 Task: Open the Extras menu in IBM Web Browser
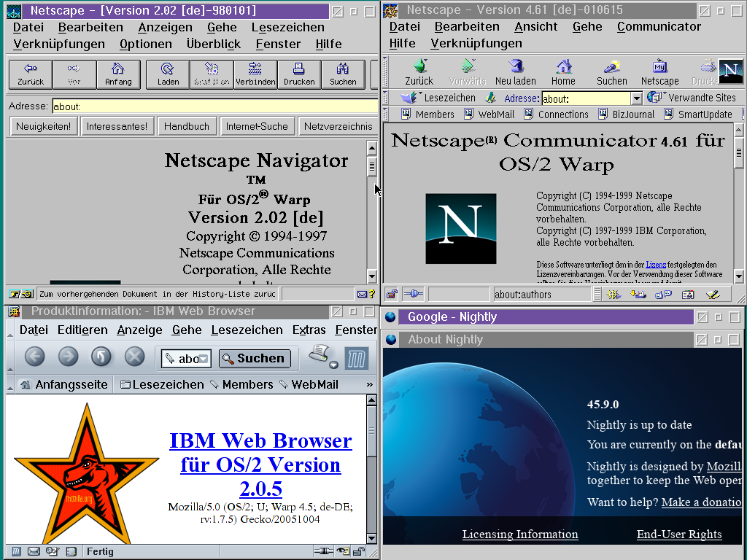[x=309, y=330]
